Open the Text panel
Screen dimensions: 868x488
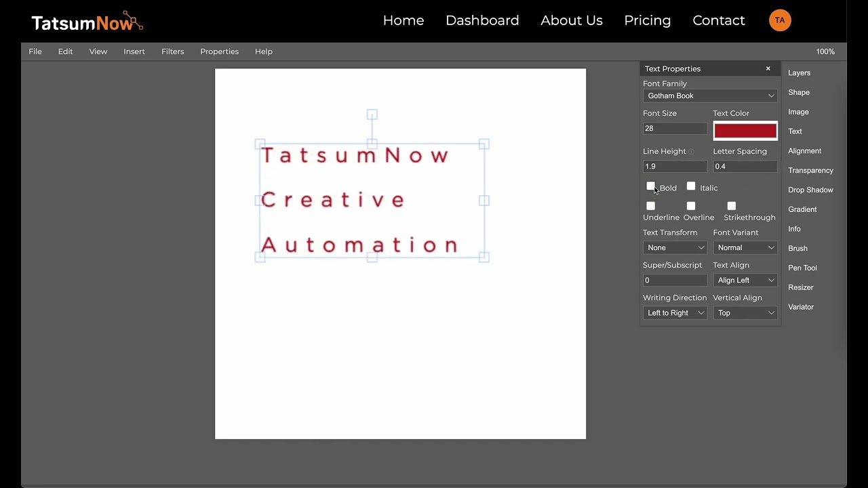click(795, 131)
